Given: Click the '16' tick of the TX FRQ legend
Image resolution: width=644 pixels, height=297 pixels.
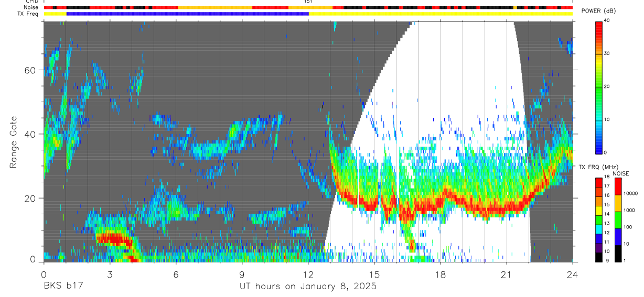Looking at the screenshot, I should (x=606, y=196).
